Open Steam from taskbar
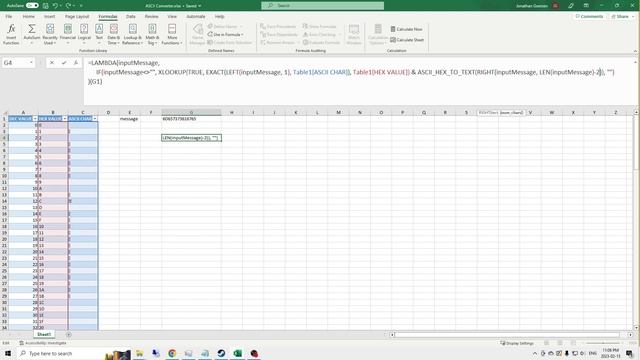Viewport: 640px width, 360px height. (x=221, y=353)
